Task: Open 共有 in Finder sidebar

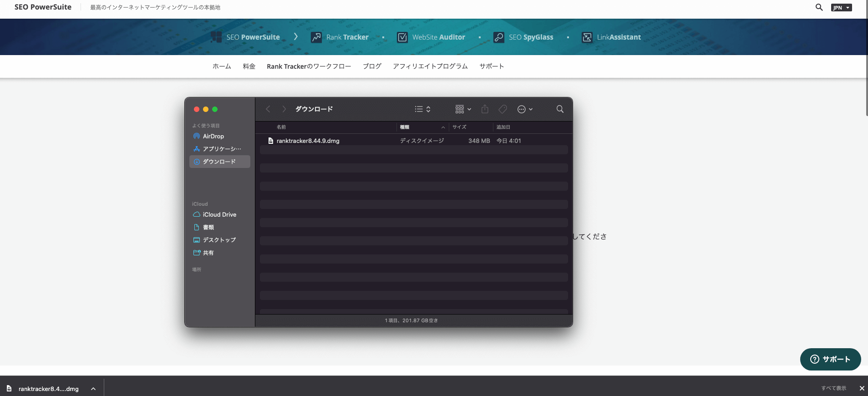Action: pos(219,253)
